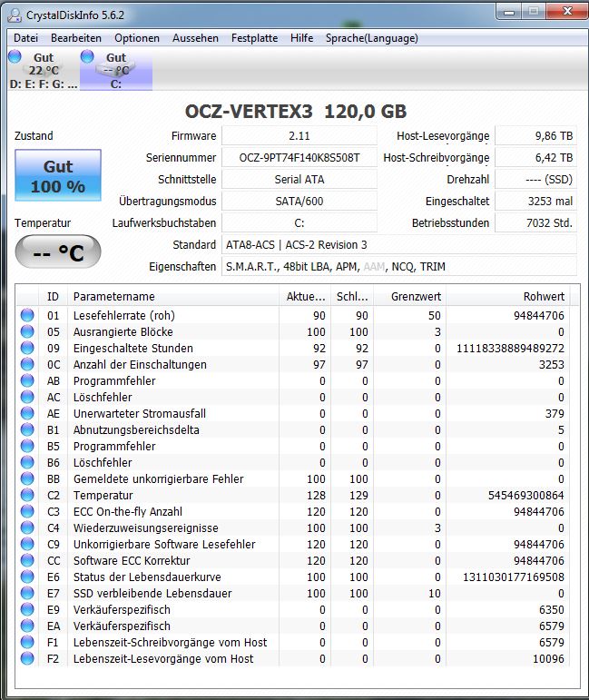Click status orb for Lebenszeit-Lesevorgänge vom Host
The image size is (589, 700).
tap(27, 658)
